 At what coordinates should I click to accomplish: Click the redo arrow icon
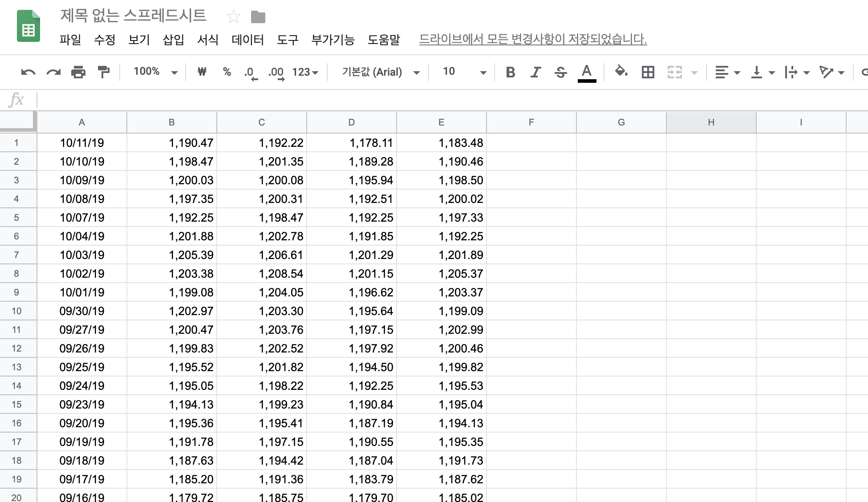[53, 72]
